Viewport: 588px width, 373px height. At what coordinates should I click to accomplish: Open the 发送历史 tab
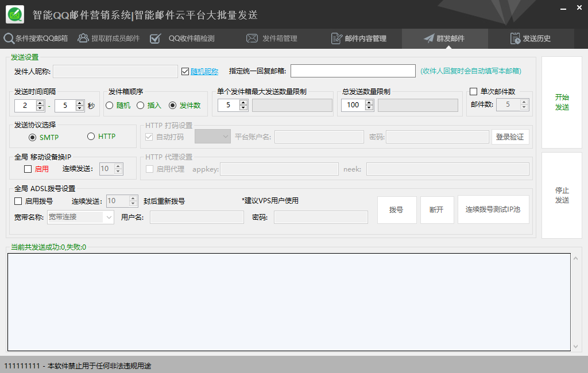coord(531,38)
